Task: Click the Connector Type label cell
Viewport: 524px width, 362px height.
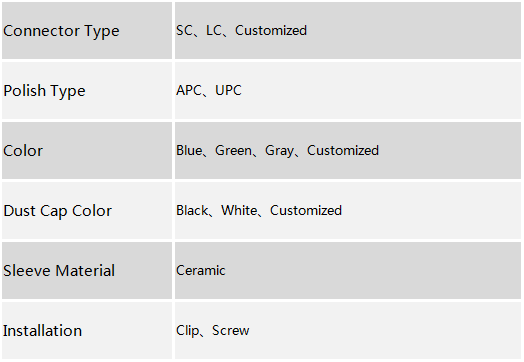Action: (87, 30)
